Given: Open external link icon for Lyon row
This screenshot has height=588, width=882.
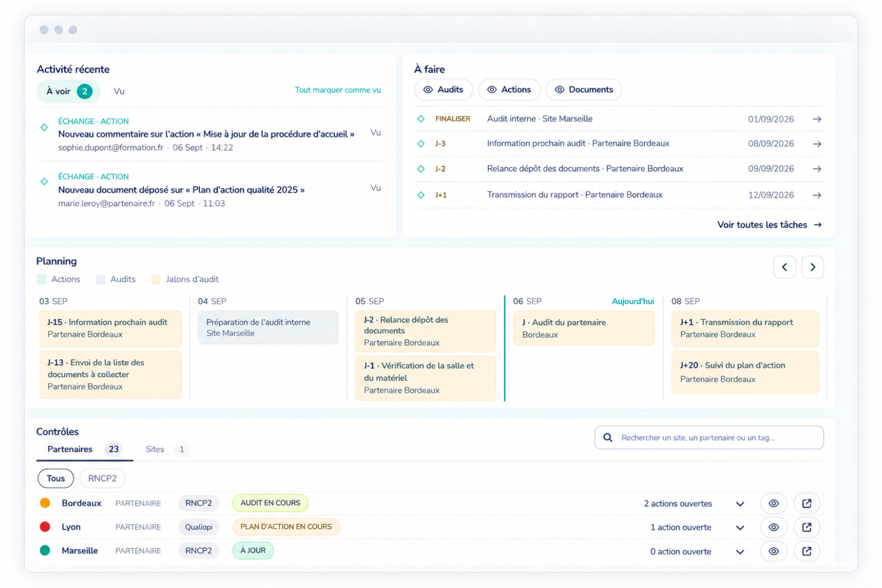Looking at the screenshot, I should pyautogui.click(x=806, y=527).
